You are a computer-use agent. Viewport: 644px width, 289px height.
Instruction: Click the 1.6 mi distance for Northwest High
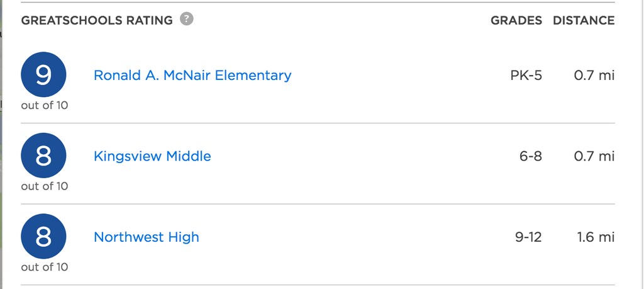tap(596, 237)
